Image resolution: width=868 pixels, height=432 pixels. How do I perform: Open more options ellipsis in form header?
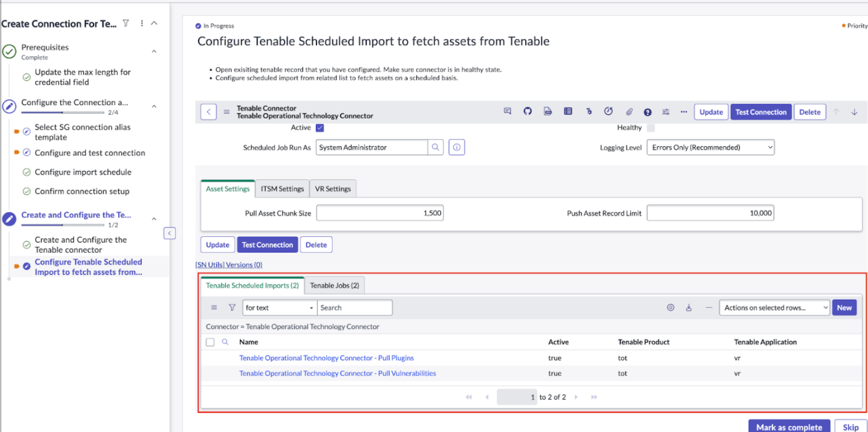coord(683,112)
